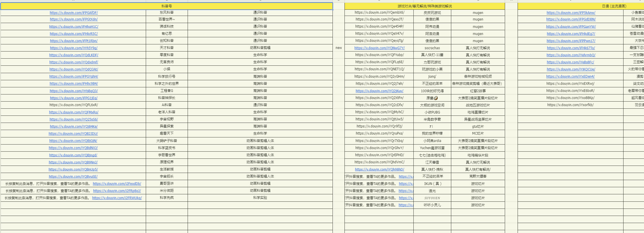This screenshot has width=644, height=233.
Task: Click the Ai科普 cell
Action: pyautogui.click(x=167, y=105)
